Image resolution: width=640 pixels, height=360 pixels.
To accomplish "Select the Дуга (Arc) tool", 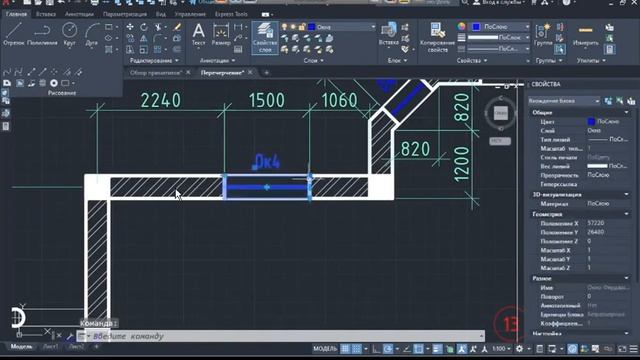I will click(92, 34).
